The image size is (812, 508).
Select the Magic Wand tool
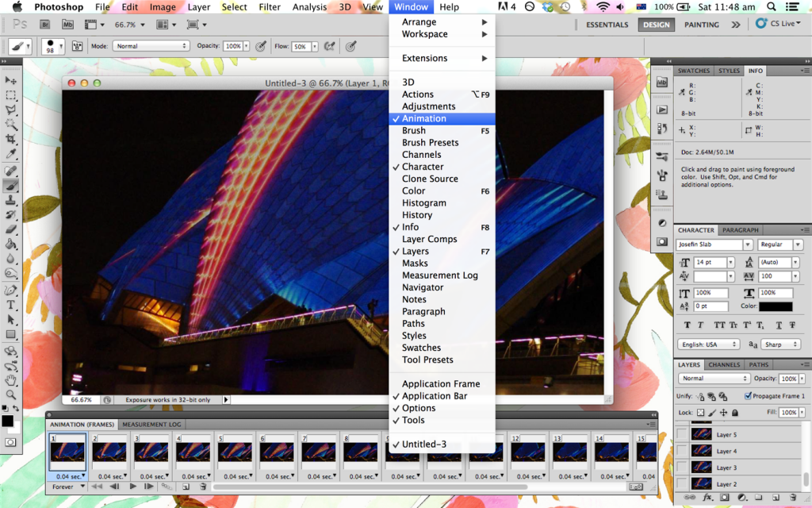click(11, 125)
